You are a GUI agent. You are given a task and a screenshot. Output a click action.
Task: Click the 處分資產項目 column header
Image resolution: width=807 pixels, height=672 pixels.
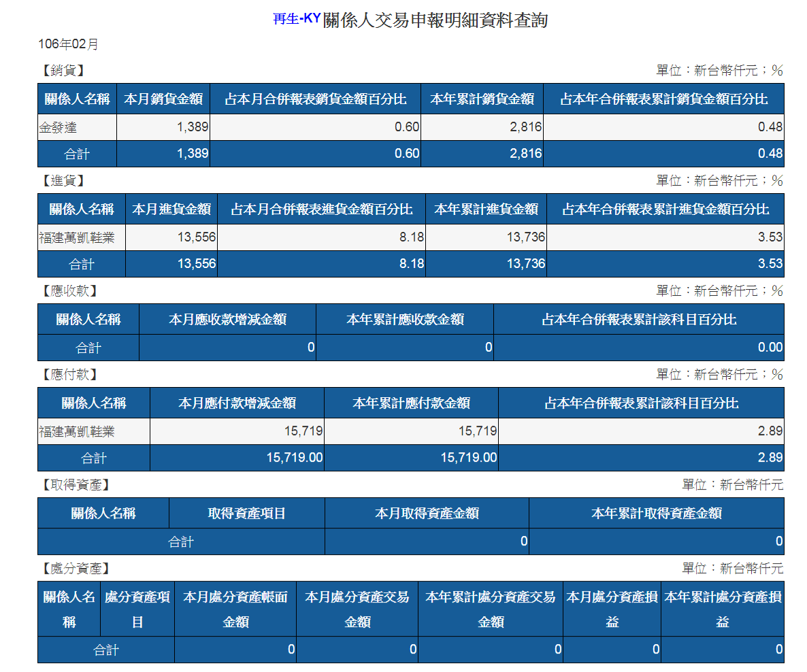pos(137,609)
